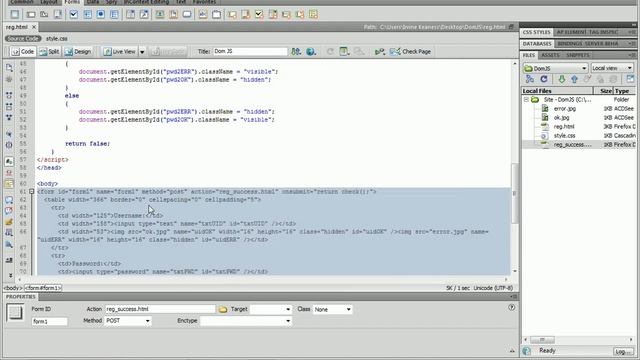Insert a Spry Validation Textarea
The height and width of the screenshot is (360, 640).
click(x=246, y=15)
